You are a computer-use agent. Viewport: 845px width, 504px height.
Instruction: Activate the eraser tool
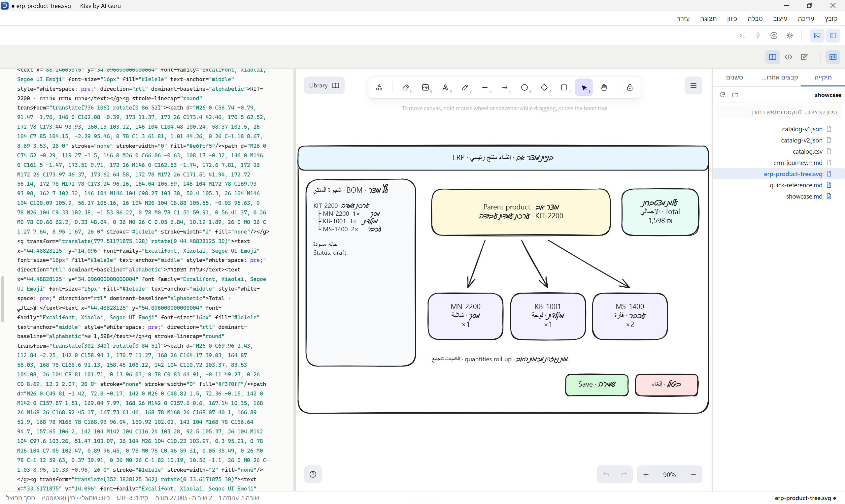click(x=406, y=88)
